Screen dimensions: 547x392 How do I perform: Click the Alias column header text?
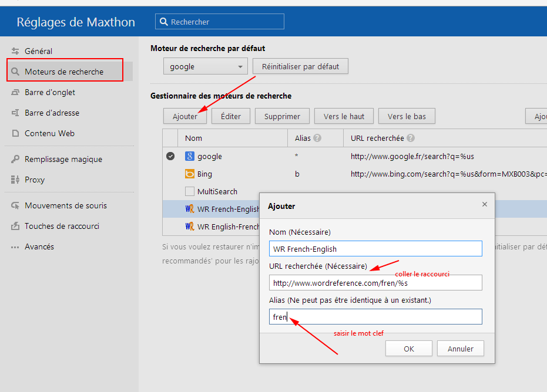point(303,138)
